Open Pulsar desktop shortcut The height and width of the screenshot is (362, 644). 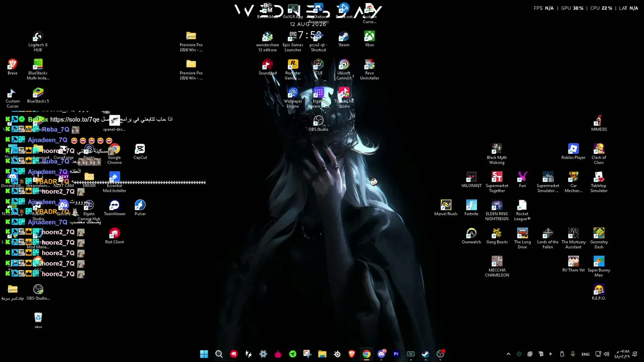point(140,208)
